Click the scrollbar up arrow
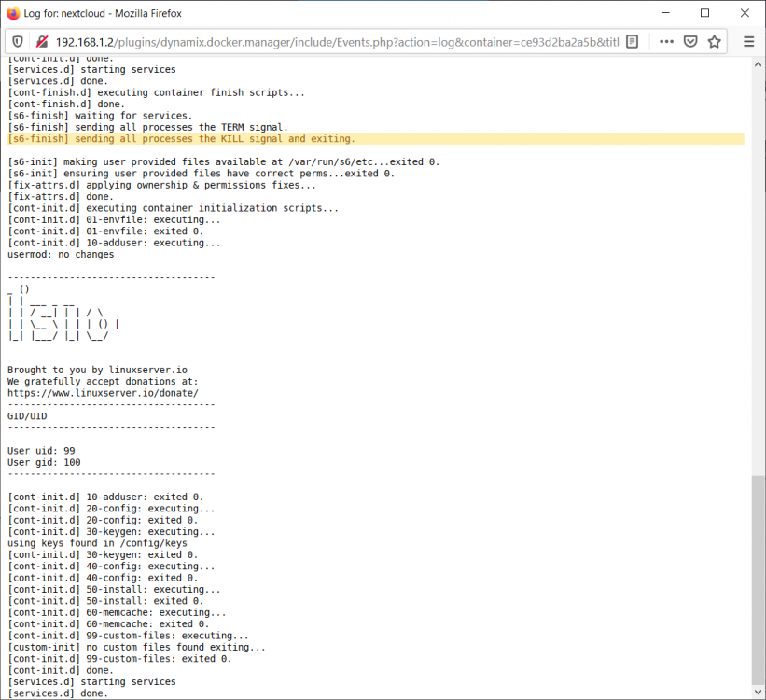 click(x=759, y=64)
